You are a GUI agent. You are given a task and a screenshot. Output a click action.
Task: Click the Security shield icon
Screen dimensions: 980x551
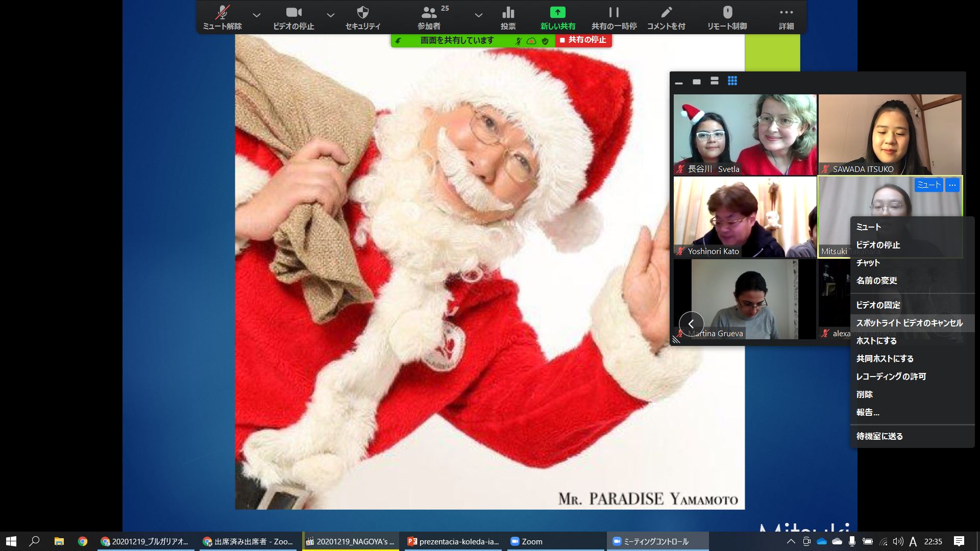tap(363, 13)
